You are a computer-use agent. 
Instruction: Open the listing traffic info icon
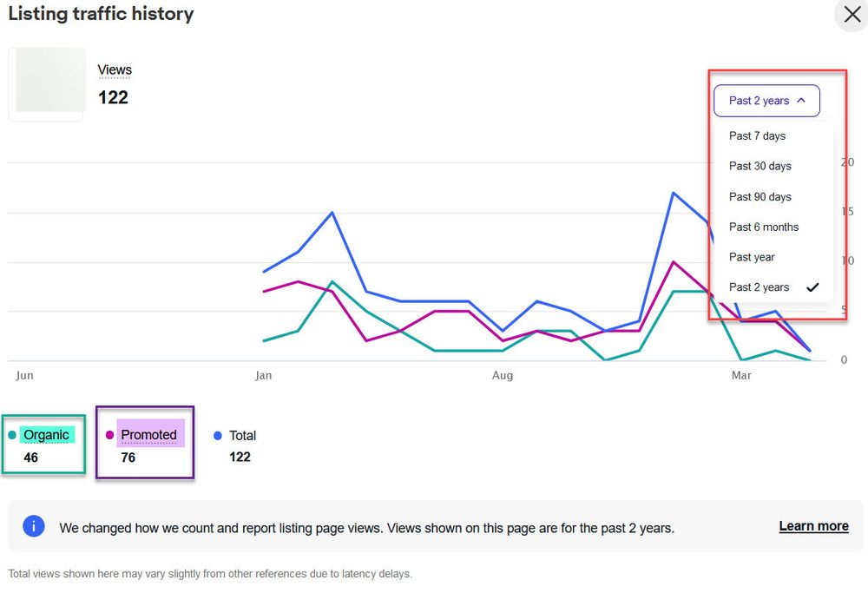pyautogui.click(x=33, y=526)
